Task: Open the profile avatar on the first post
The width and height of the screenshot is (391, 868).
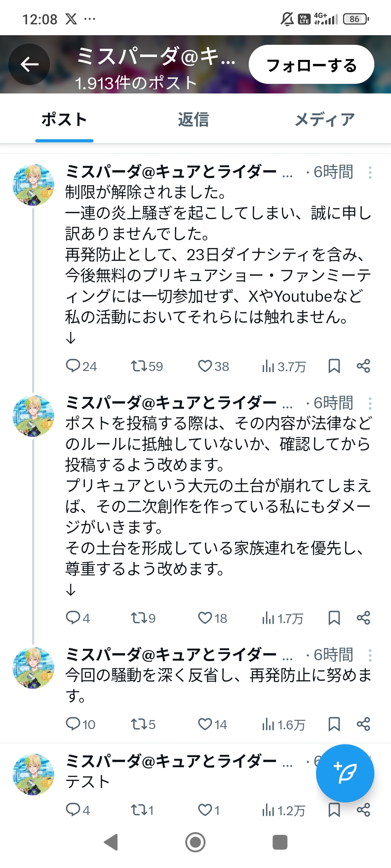Action: click(x=33, y=185)
